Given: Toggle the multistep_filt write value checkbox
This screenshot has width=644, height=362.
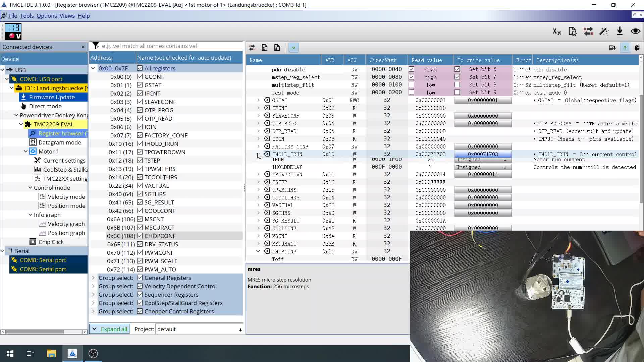Looking at the screenshot, I should coord(457,85).
